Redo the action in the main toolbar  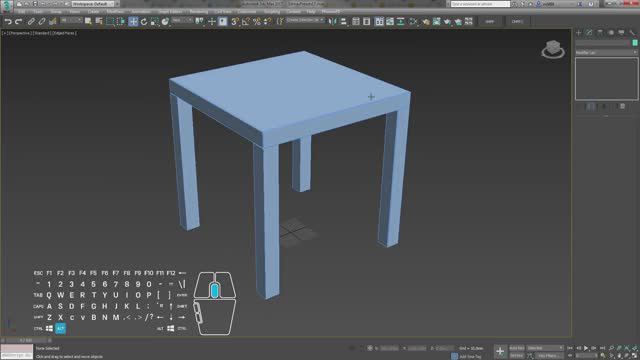tap(19, 21)
